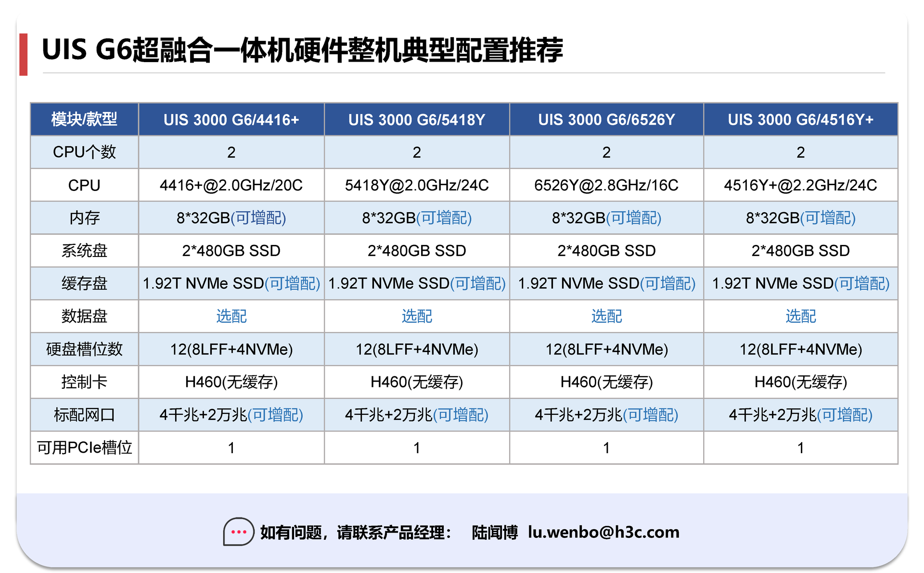Click the slide title UIS G6超融合一体机
Screen dimensions: 924x573
[x=302, y=50]
